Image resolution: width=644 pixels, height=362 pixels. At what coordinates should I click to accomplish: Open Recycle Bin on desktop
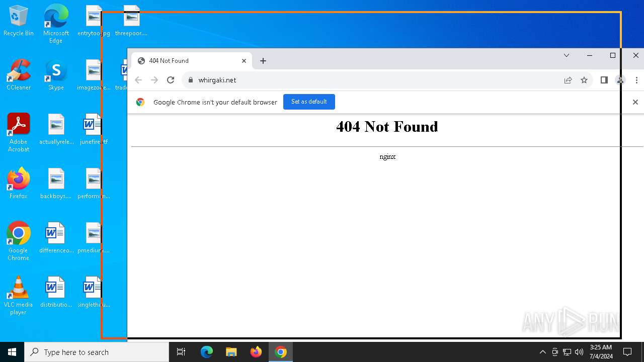click(x=19, y=21)
